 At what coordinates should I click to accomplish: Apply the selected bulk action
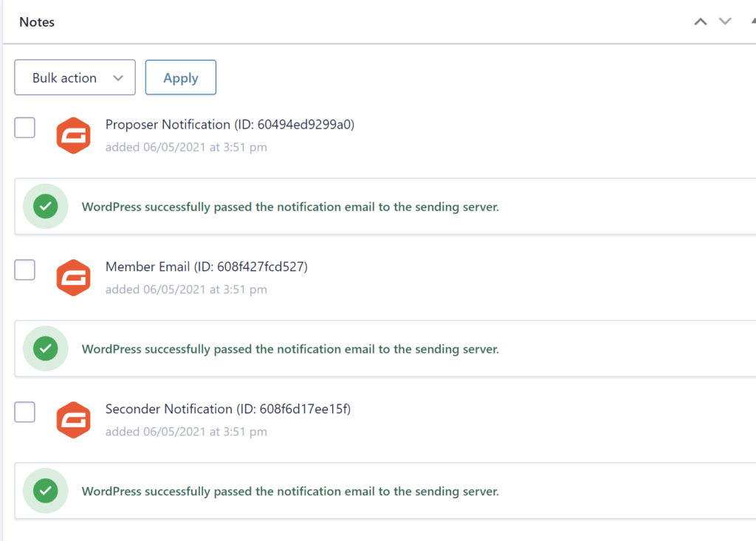click(x=181, y=77)
